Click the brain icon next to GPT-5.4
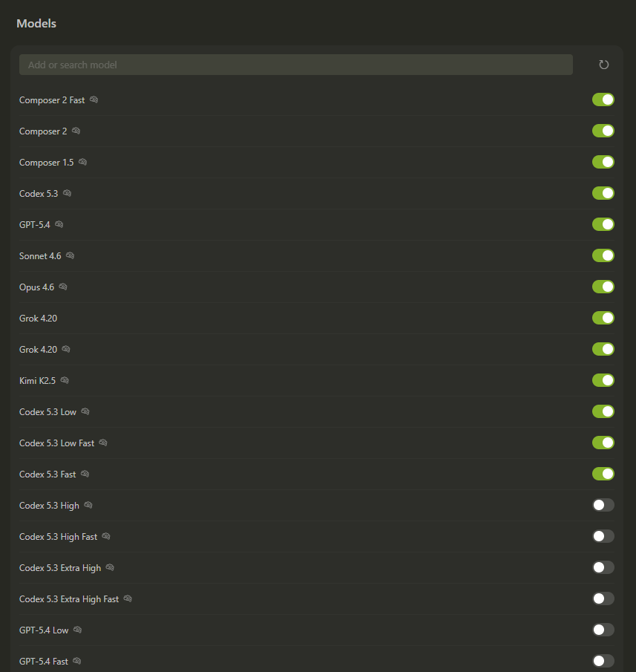The image size is (636, 672). (59, 224)
